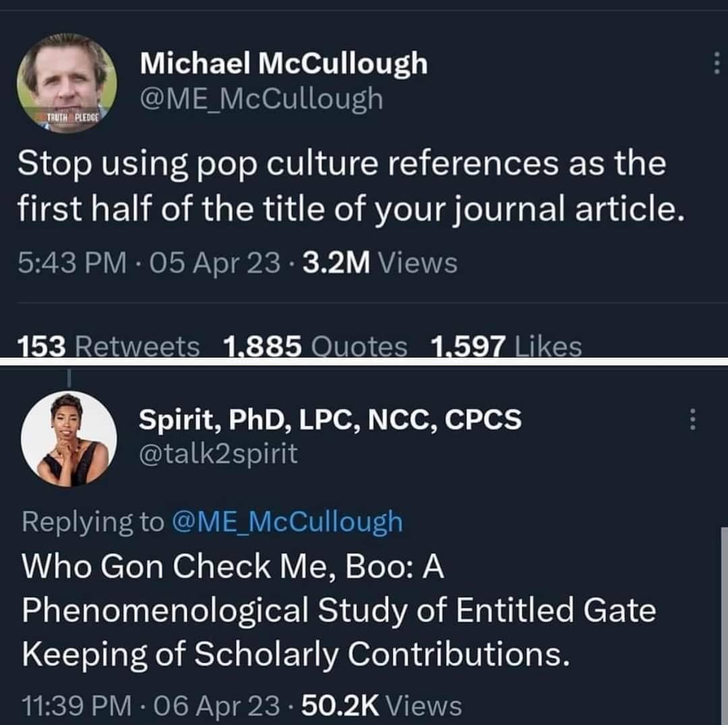Click the @talk2spirit handle
728x725 pixels.
(x=218, y=453)
